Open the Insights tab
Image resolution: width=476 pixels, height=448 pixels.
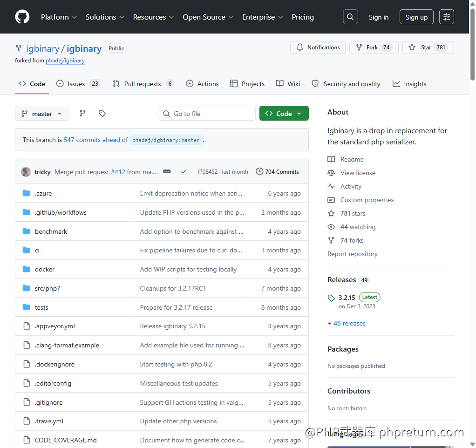click(x=409, y=84)
